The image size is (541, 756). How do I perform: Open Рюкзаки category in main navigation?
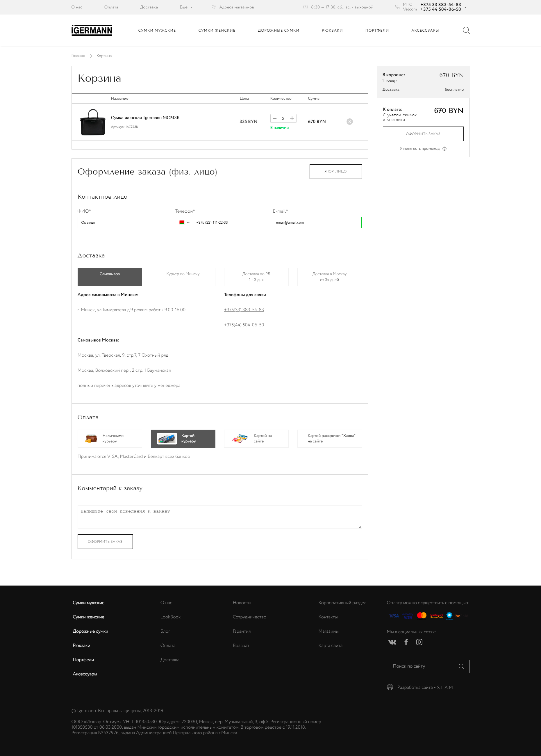point(332,30)
